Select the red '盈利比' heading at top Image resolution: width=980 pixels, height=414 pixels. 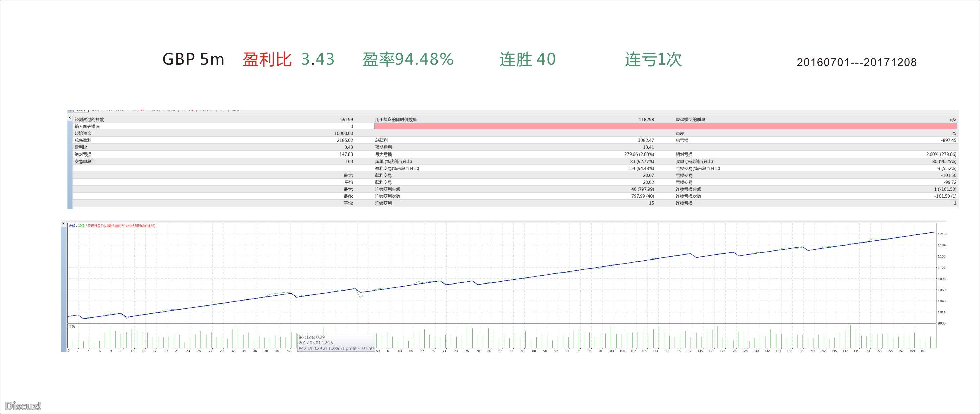click(267, 59)
